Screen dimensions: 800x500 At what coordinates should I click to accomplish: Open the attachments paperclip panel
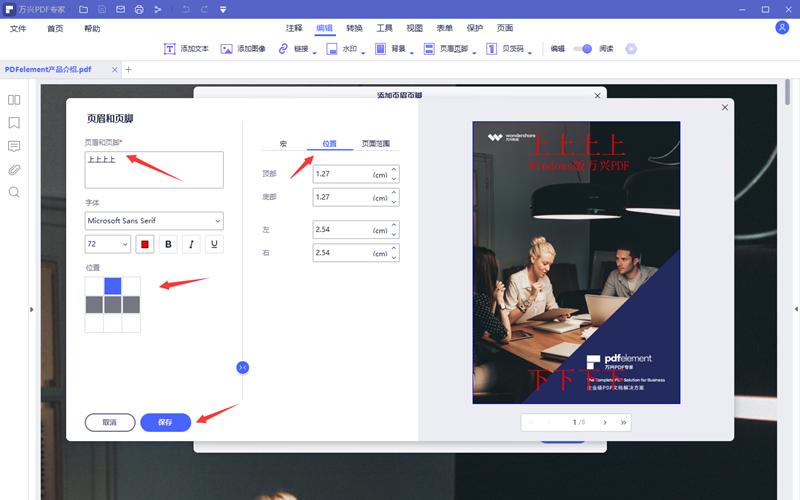(x=14, y=169)
